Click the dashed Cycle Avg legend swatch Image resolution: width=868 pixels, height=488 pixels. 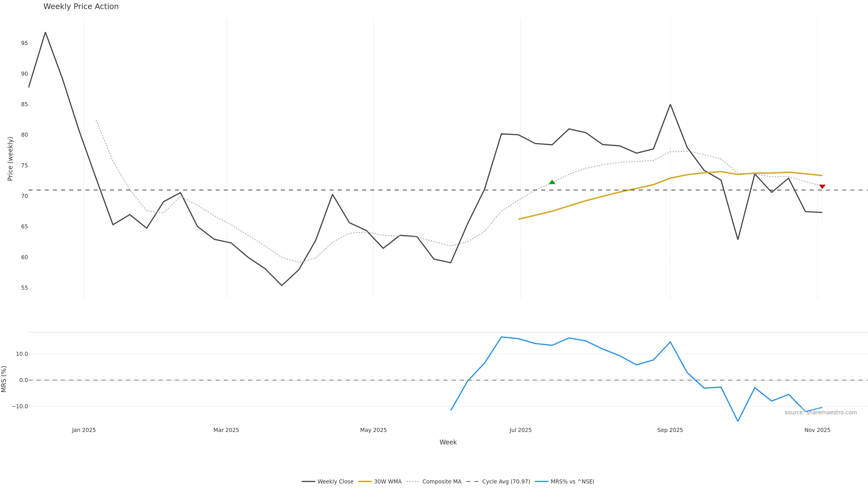tap(473, 482)
